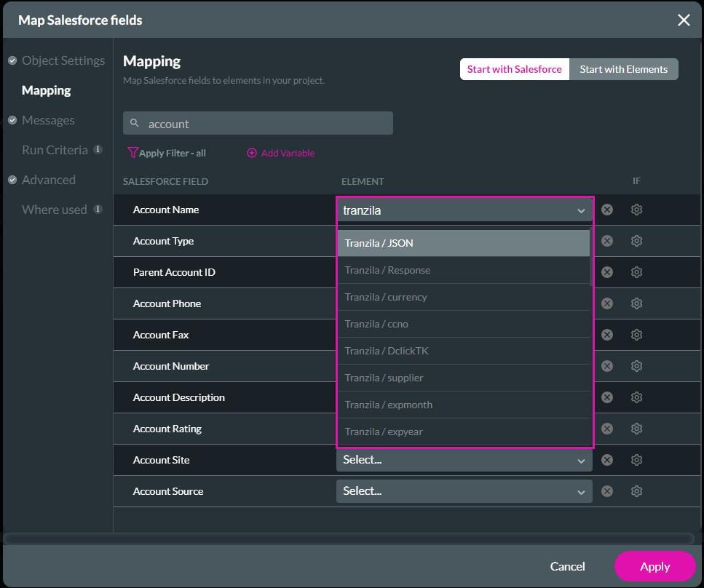This screenshot has height=588, width=704.
Task: Click the Add Variable plus icon
Action: point(252,153)
